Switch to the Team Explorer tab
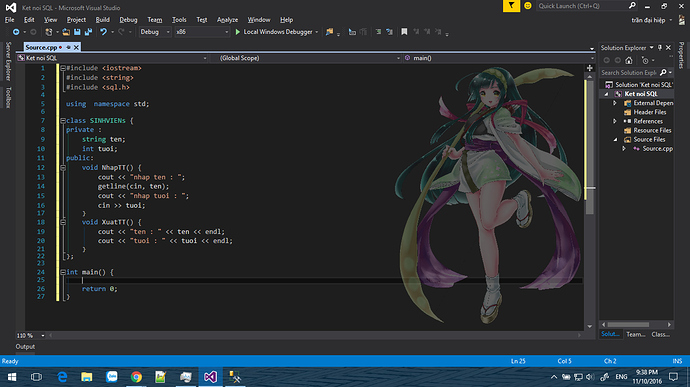 635,335
